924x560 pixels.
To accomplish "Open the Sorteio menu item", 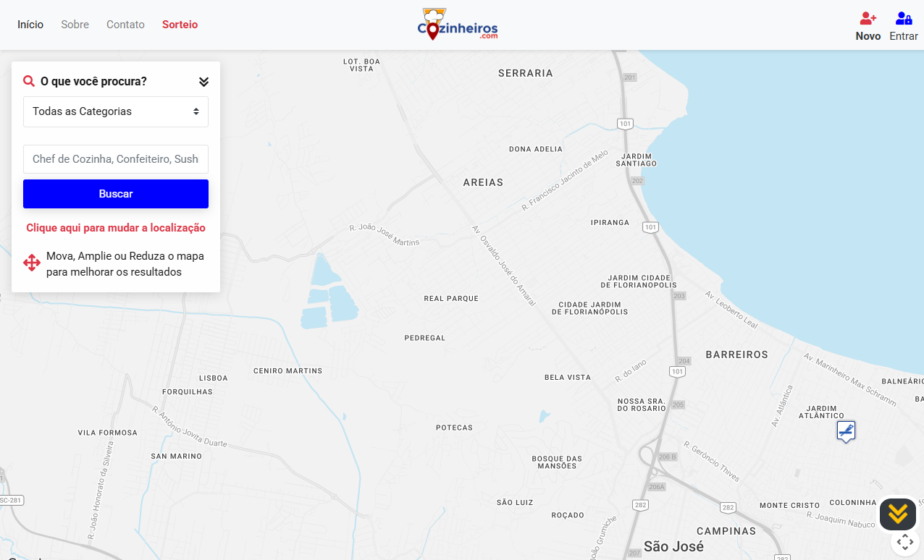I will (x=180, y=25).
